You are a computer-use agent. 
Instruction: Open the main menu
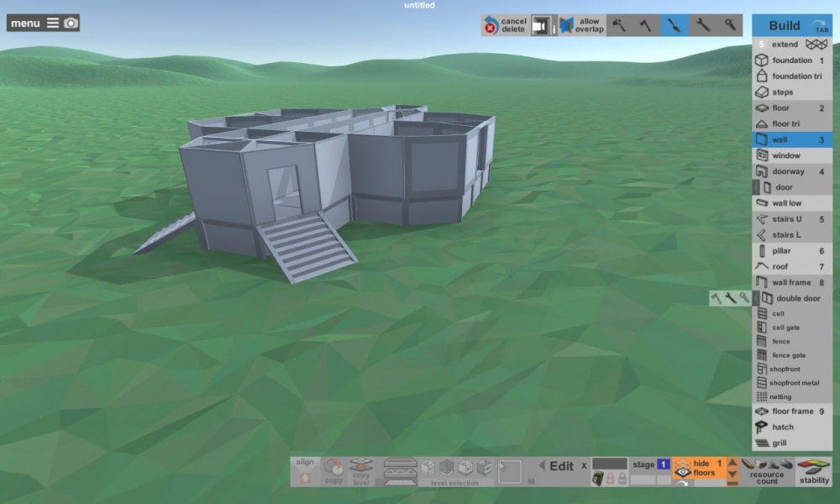point(34,24)
